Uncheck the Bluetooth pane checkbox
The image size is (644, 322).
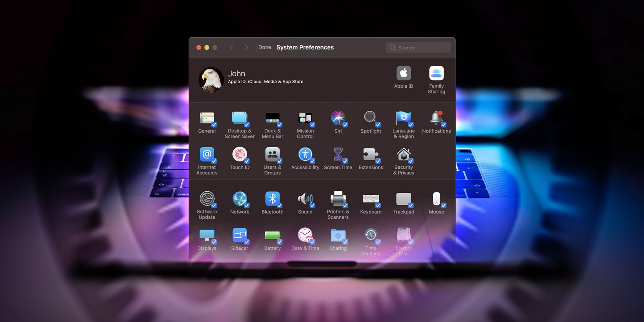[x=279, y=205]
